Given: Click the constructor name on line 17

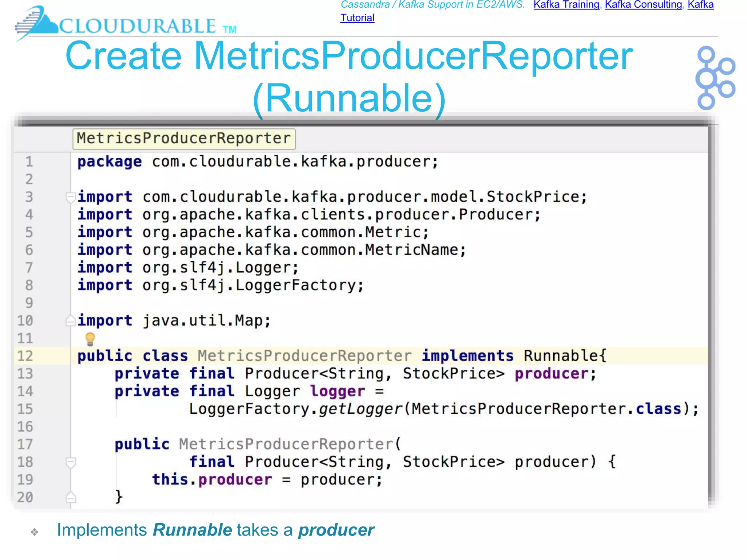Looking at the screenshot, I should pyautogui.click(x=286, y=444).
